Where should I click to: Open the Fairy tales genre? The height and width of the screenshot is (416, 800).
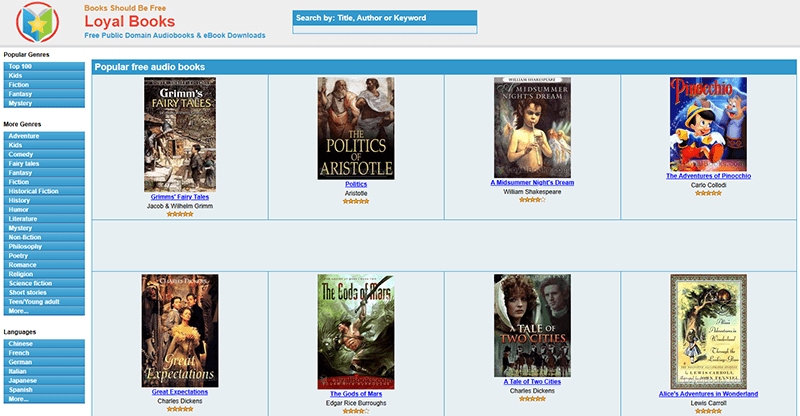coord(44,163)
